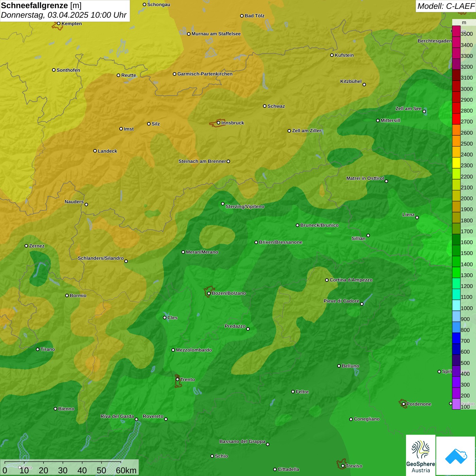The height and width of the screenshot is (476, 476).
Task: Click the Bassano del Grappa marker
Action: click(268, 444)
